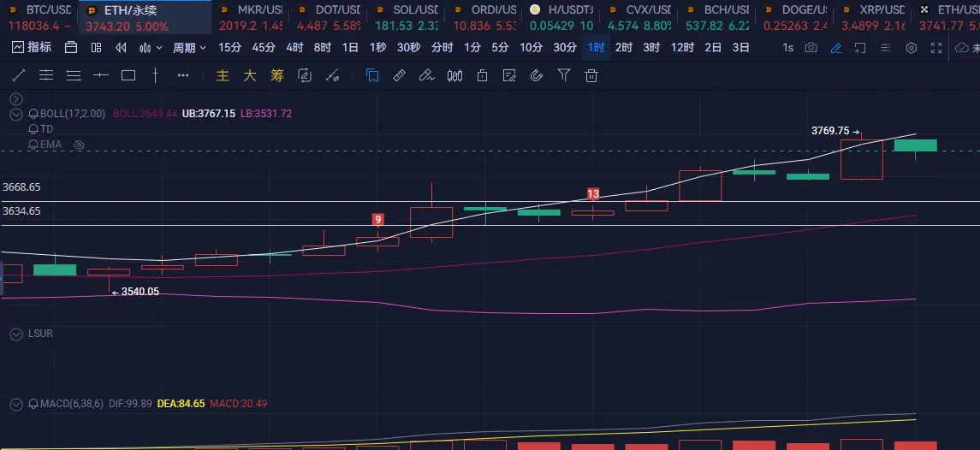Switch to the 30分 timeframe
This screenshot has height=450, width=980.
coord(564,48)
